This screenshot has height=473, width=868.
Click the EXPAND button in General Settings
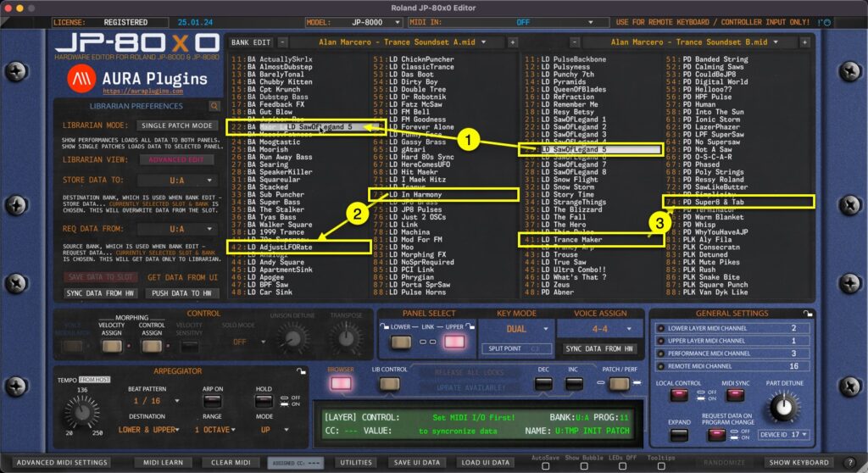tap(679, 435)
